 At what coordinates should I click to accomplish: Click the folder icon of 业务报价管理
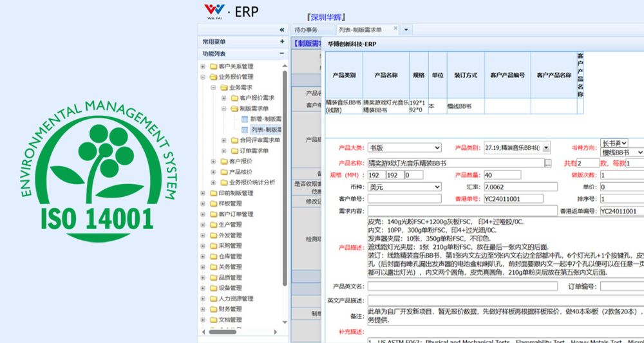[x=214, y=77]
